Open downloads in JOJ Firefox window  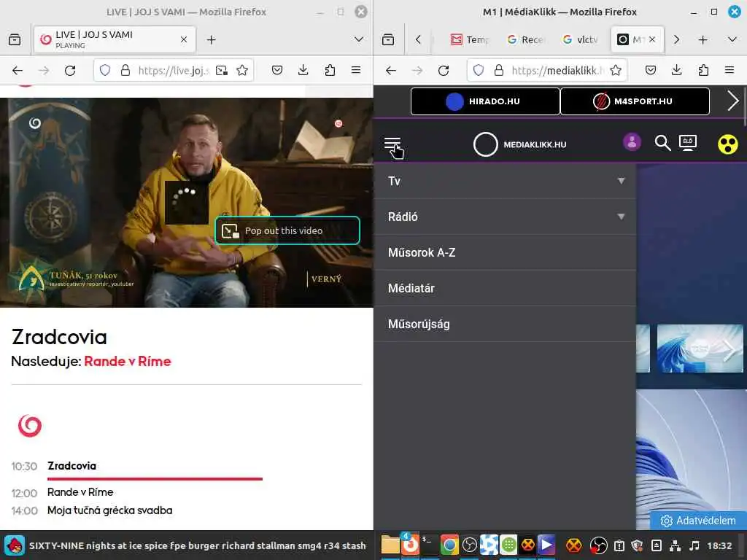303,71
